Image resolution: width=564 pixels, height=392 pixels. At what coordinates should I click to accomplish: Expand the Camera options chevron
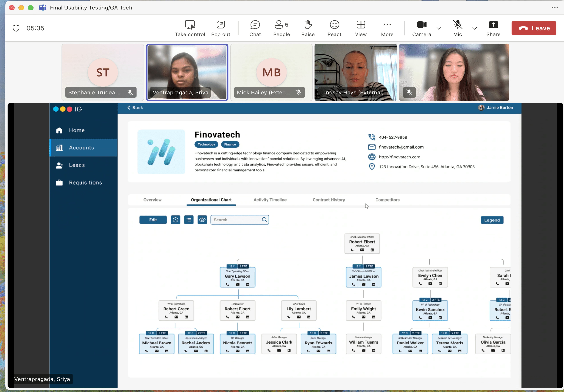[x=439, y=28]
